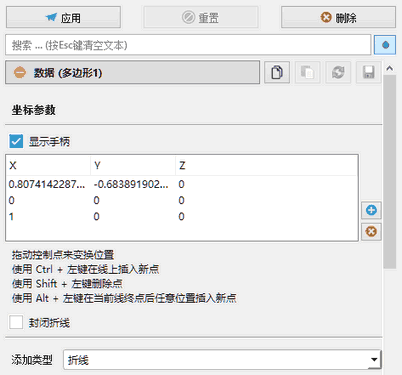The image size is (402, 375).
Task: Enable the 封闭折线 checkbox
Action: (x=16, y=322)
